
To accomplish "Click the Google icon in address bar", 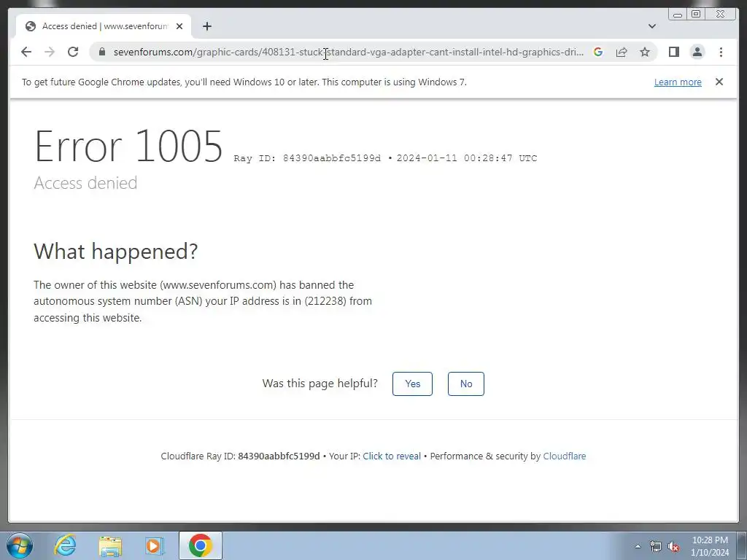I will [598, 52].
